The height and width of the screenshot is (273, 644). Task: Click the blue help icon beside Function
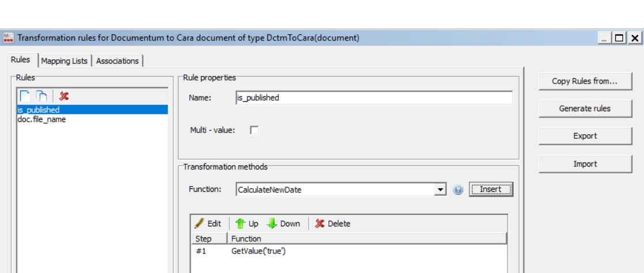click(459, 189)
